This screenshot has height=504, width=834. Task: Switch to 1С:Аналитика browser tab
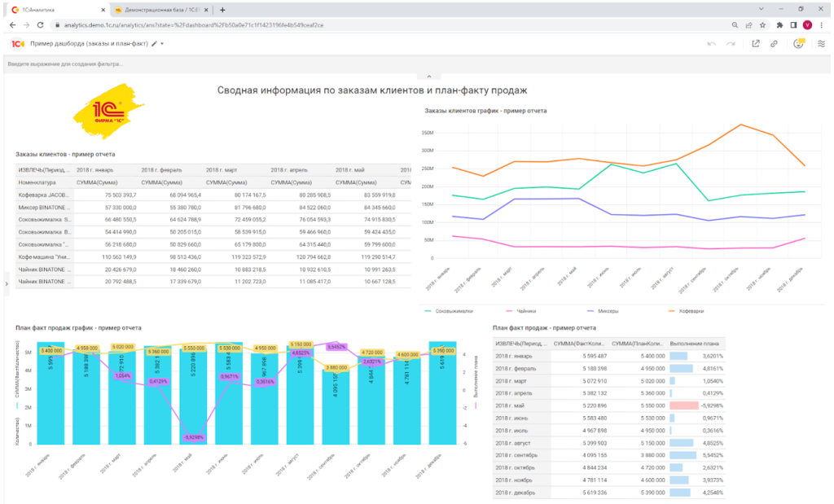[56, 10]
